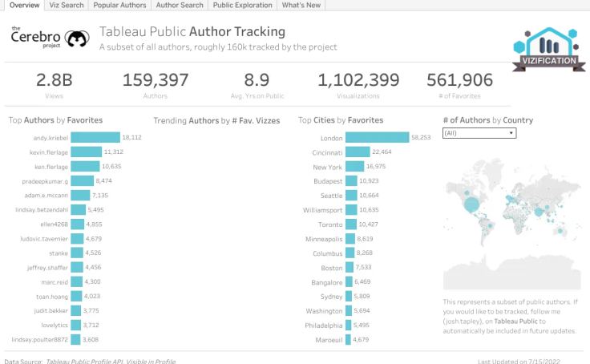This screenshot has height=364, width=590.
Task: Click the Tableau Public link in the note
Action: 516,321
